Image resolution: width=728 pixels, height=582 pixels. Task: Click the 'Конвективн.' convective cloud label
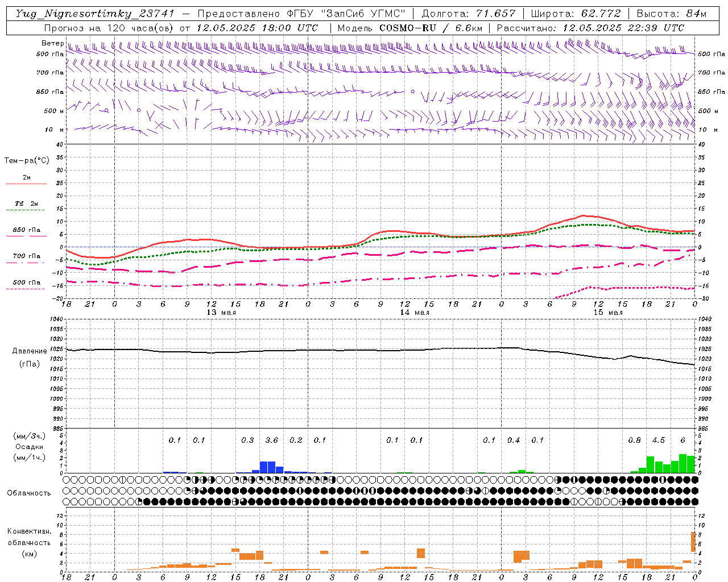point(29,531)
